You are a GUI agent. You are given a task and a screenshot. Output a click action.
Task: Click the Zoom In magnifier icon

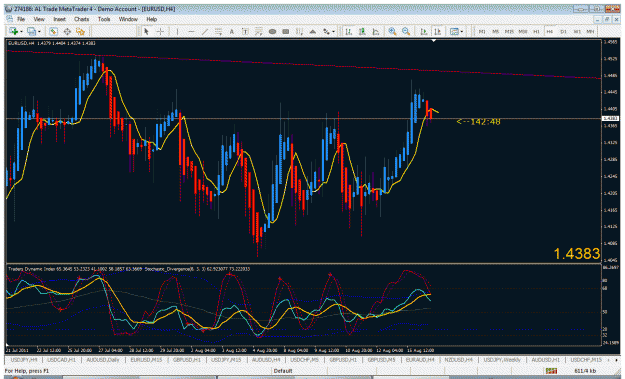coord(393,31)
